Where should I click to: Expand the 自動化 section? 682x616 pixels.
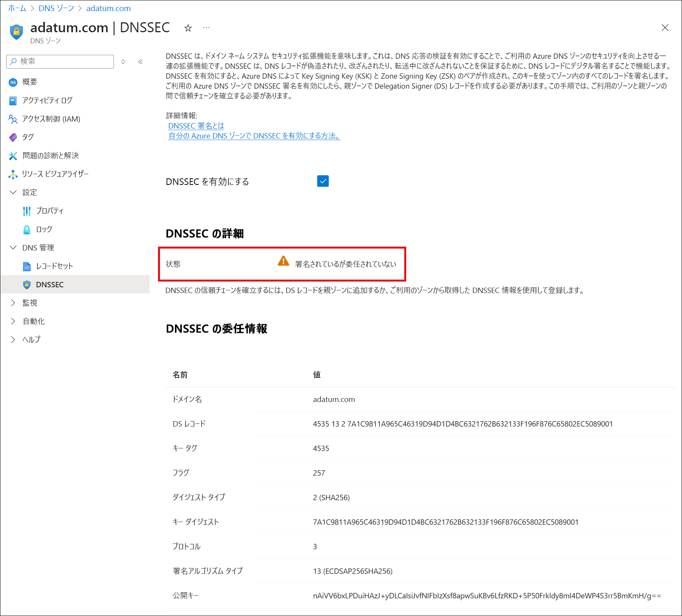tap(13, 321)
